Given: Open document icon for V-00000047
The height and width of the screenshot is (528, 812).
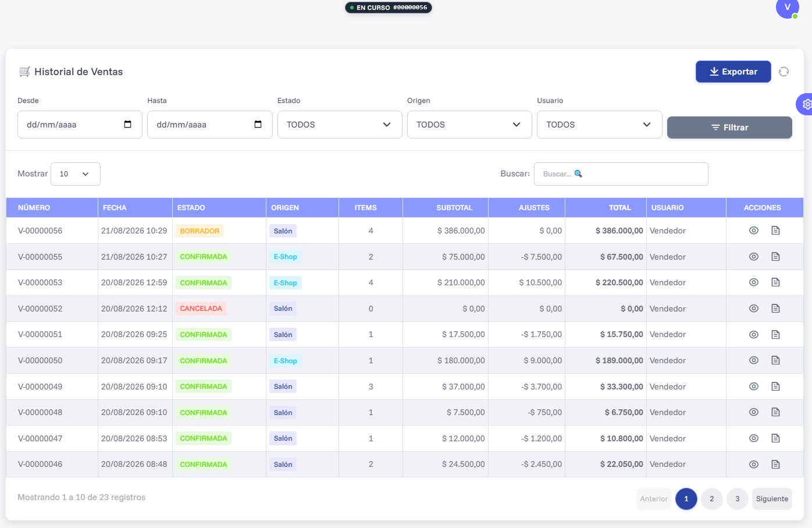Looking at the screenshot, I should pos(775,438).
